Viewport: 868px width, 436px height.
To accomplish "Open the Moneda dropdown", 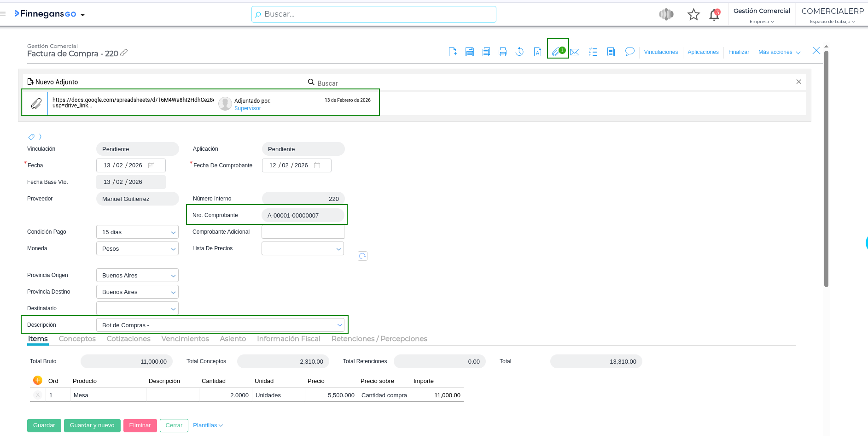I will pyautogui.click(x=137, y=248).
